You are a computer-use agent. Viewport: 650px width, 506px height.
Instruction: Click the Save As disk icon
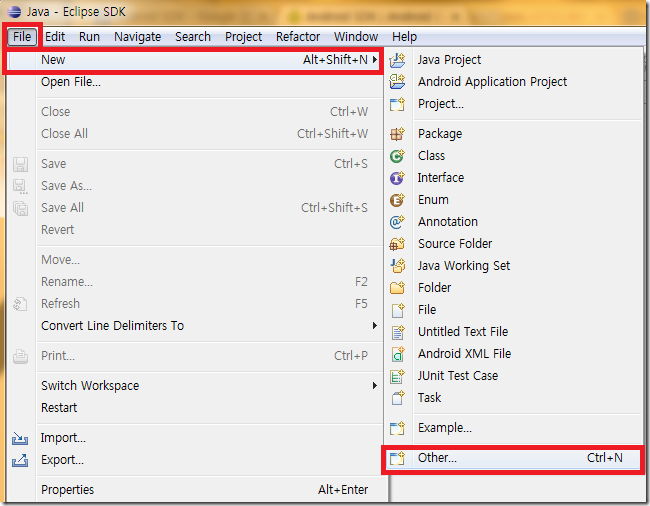click(20, 186)
